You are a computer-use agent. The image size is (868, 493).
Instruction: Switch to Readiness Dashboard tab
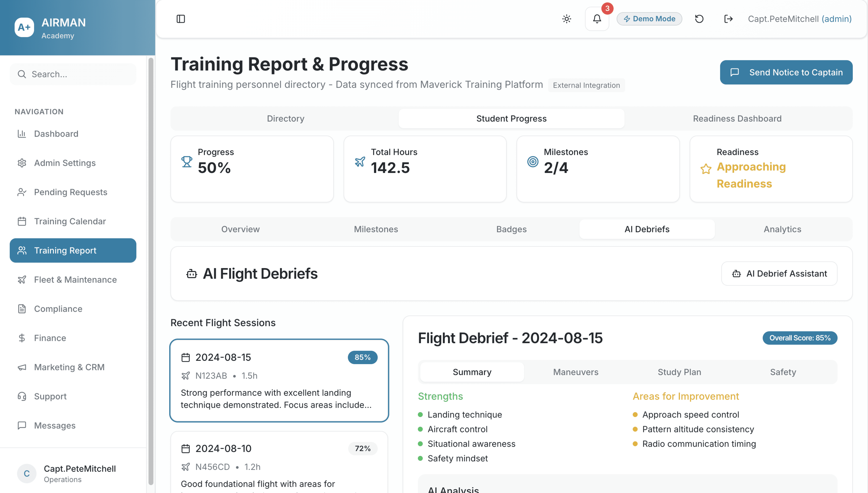click(737, 119)
